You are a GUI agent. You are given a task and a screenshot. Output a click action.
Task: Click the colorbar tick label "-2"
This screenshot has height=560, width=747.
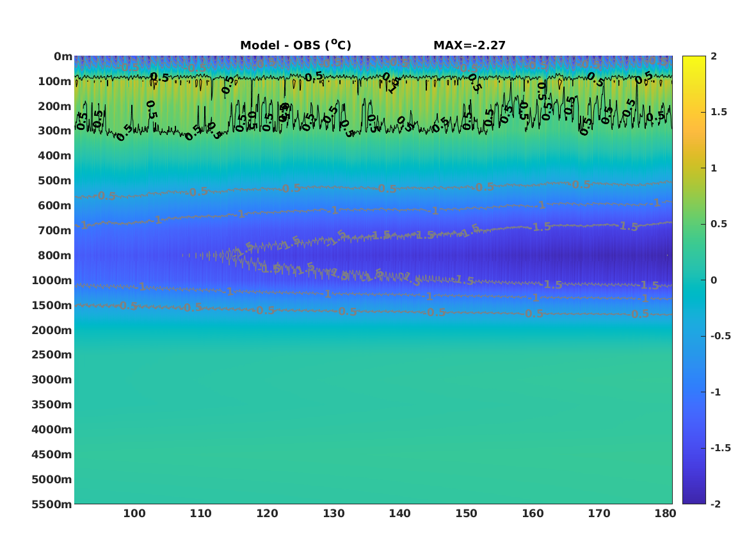tap(716, 504)
